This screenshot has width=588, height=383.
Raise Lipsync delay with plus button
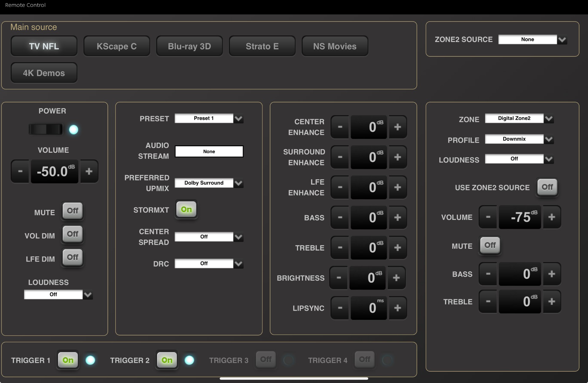click(397, 308)
